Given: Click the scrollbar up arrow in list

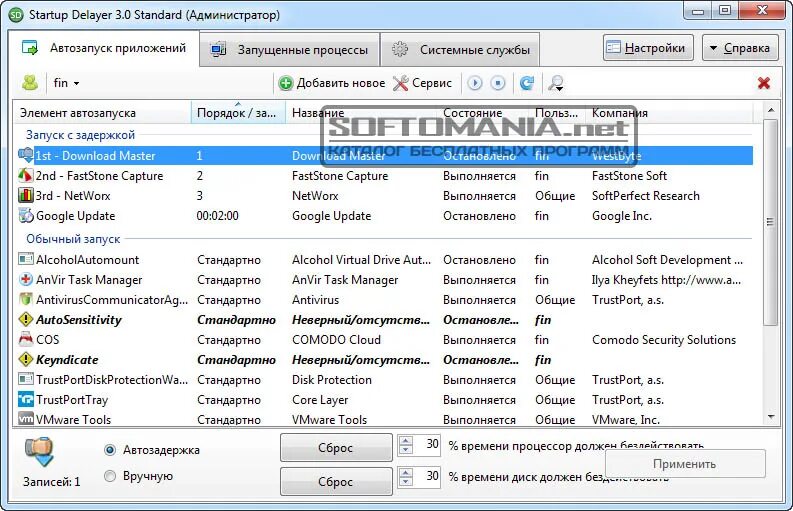Looking at the screenshot, I should [771, 110].
